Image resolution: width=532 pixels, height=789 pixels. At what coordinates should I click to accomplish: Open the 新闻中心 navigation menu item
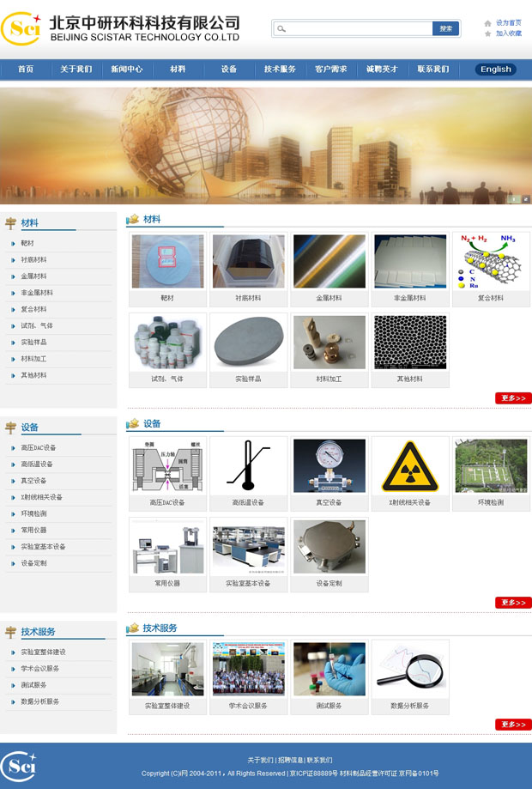coord(127,70)
